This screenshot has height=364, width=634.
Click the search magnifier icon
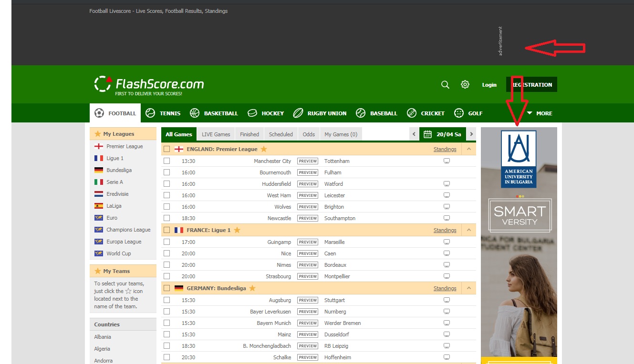(x=445, y=85)
